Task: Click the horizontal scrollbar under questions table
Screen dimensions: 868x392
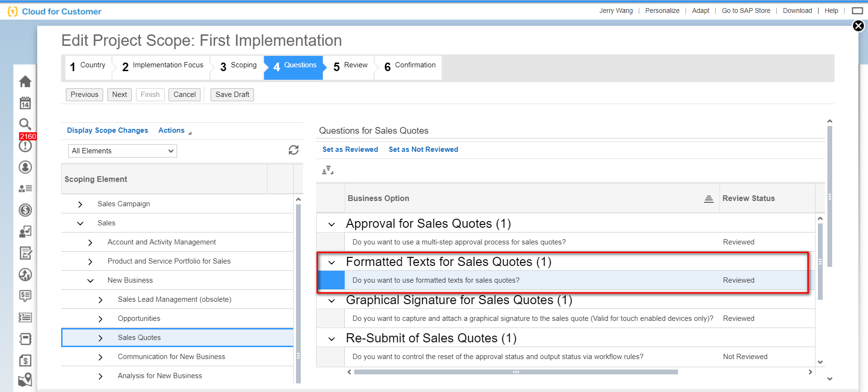Action: [516, 372]
